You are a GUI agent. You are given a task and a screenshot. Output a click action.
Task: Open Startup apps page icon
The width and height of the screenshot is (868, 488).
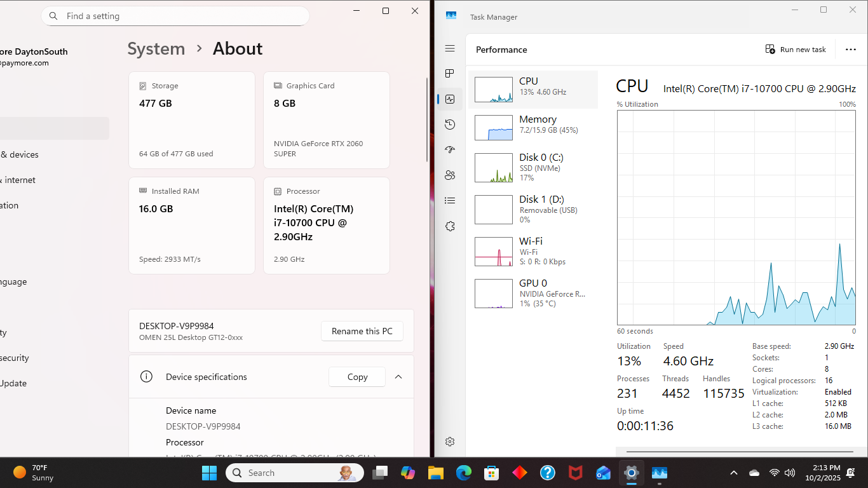(x=450, y=150)
